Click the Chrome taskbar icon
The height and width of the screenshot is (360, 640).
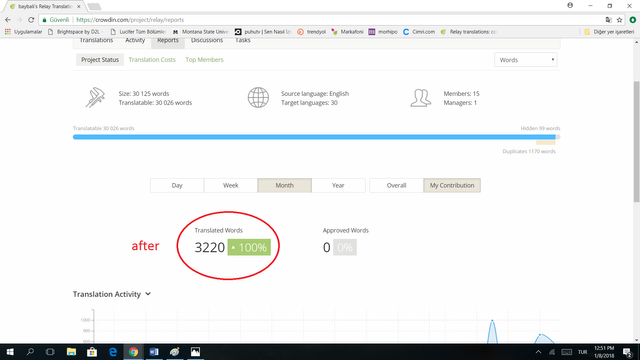pyautogui.click(x=133, y=352)
